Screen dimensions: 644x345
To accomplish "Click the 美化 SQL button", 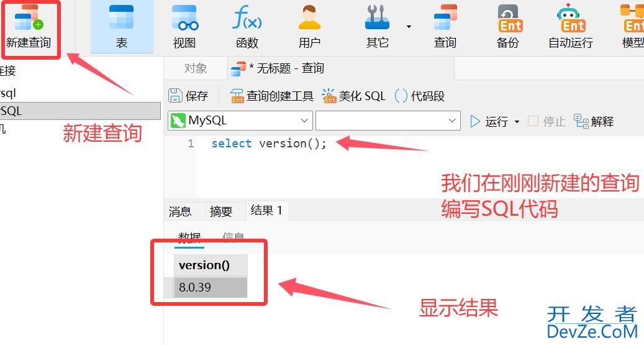I will click(x=353, y=96).
